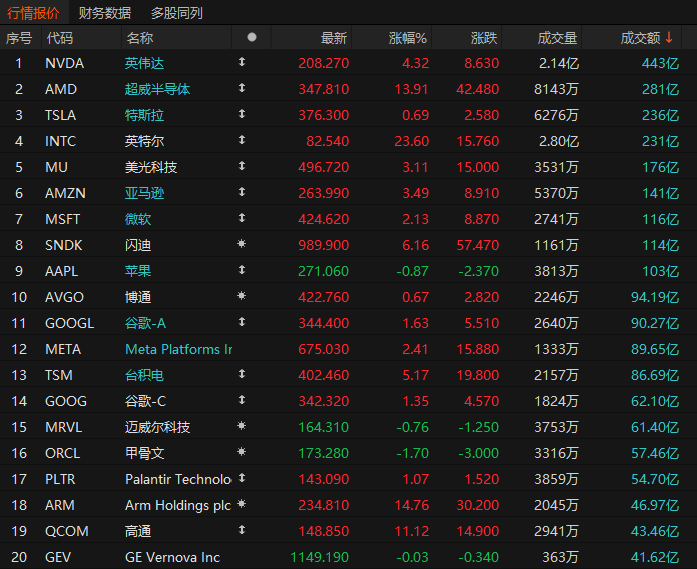Open the 苹果 stock name link
This screenshot has height=569, width=697.
coord(138,271)
